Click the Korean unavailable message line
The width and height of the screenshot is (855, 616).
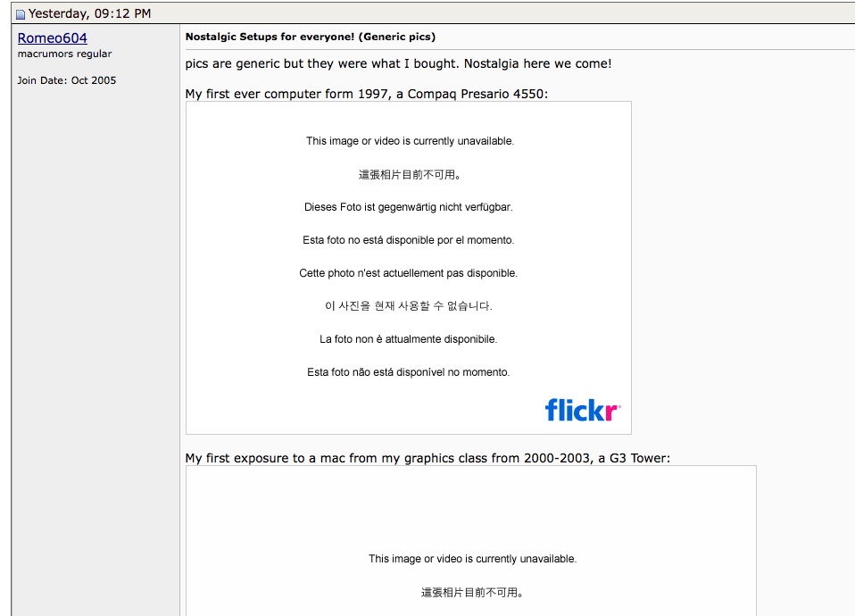coord(409,306)
